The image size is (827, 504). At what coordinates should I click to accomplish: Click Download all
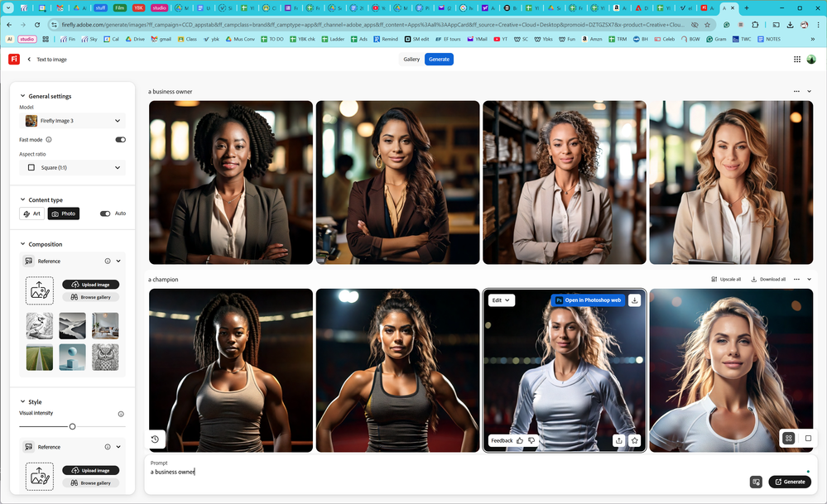click(x=768, y=280)
